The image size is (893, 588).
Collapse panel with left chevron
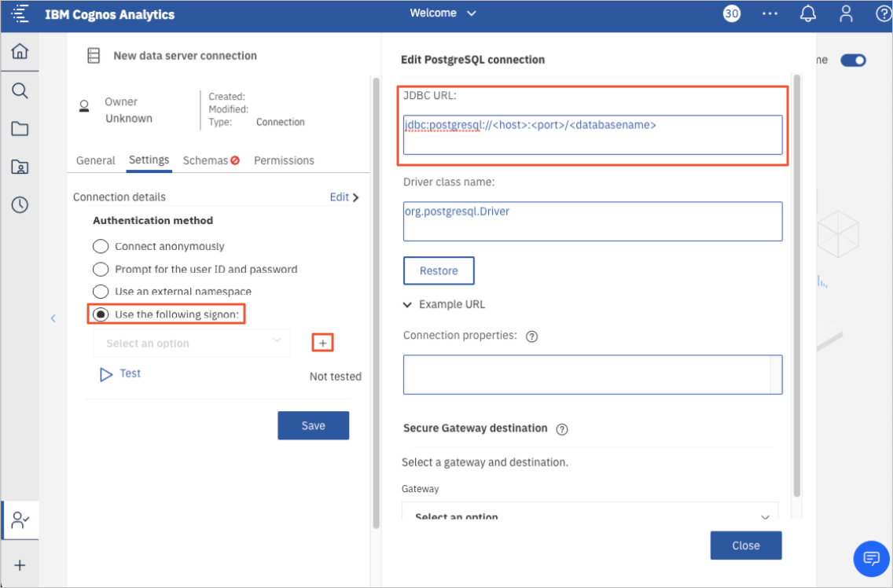pos(53,318)
